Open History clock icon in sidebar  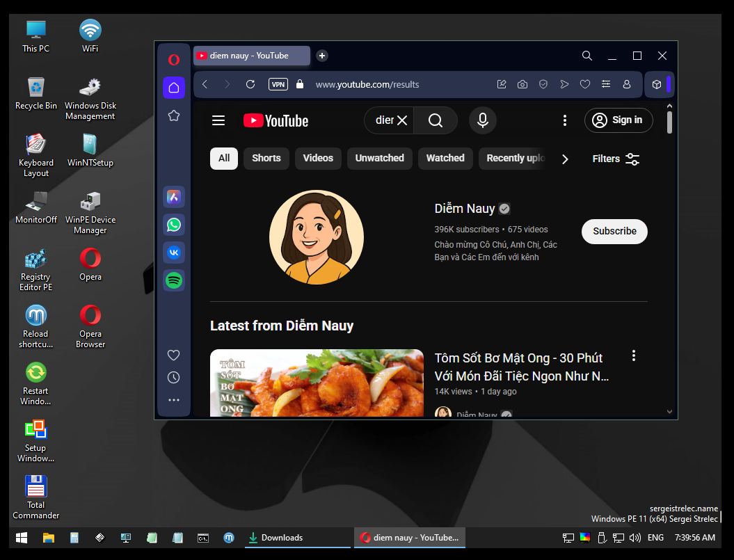(174, 377)
